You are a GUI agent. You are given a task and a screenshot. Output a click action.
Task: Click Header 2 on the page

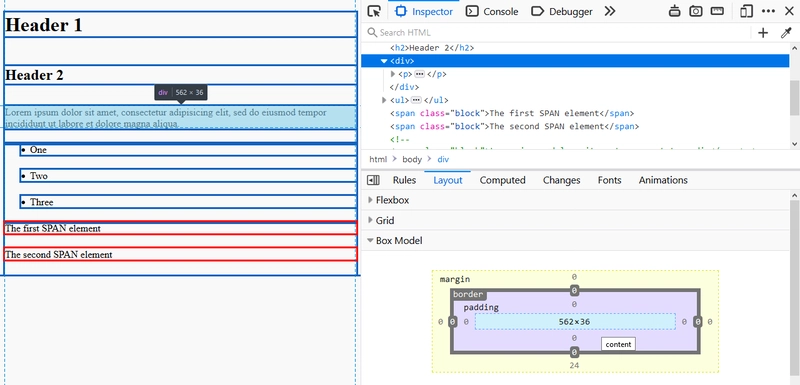click(34, 75)
